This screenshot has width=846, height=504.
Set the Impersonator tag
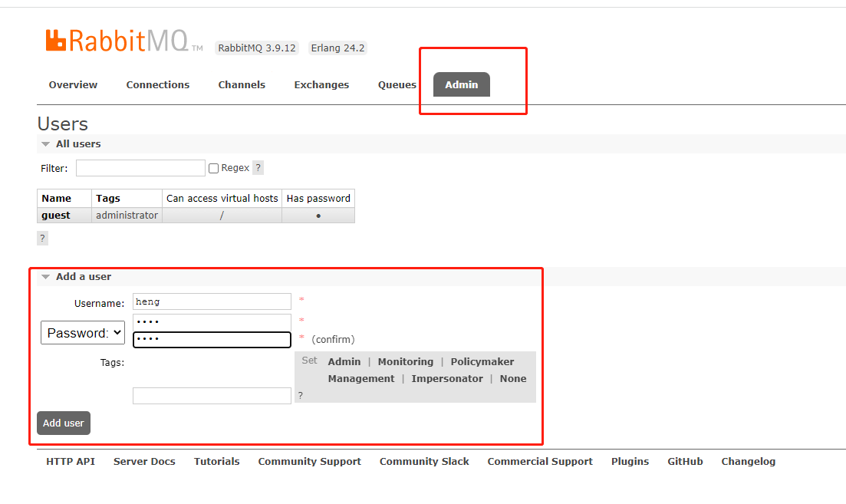pos(446,379)
